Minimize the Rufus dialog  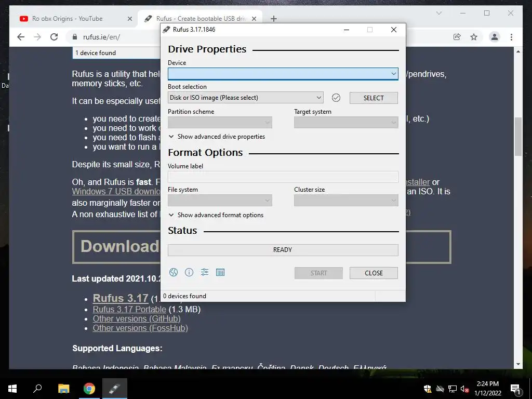pyautogui.click(x=347, y=30)
